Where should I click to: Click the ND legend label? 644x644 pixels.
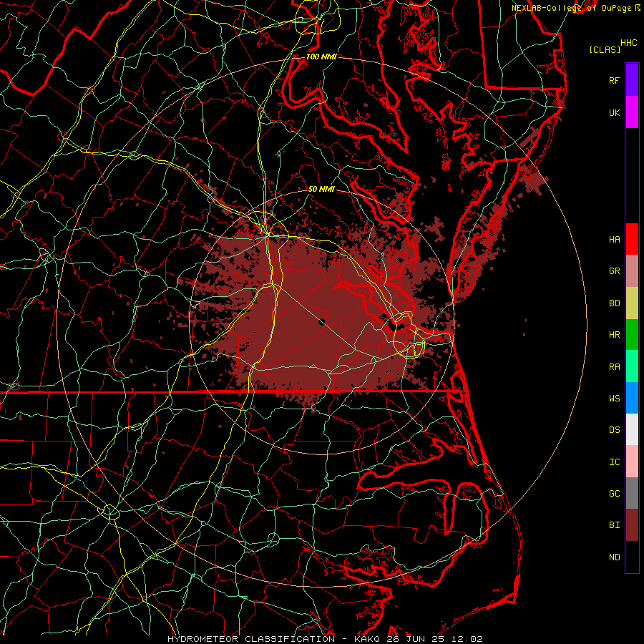(614, 557)
